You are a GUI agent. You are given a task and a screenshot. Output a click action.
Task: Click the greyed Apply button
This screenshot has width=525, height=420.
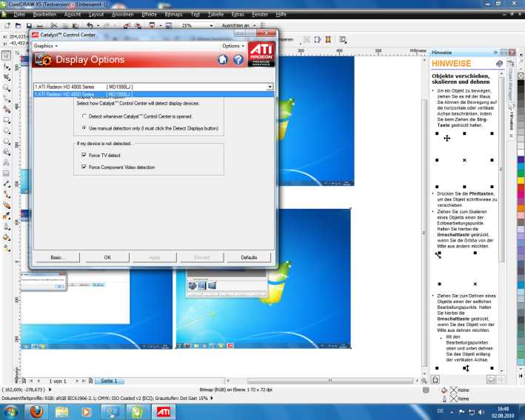click(154, 257)
